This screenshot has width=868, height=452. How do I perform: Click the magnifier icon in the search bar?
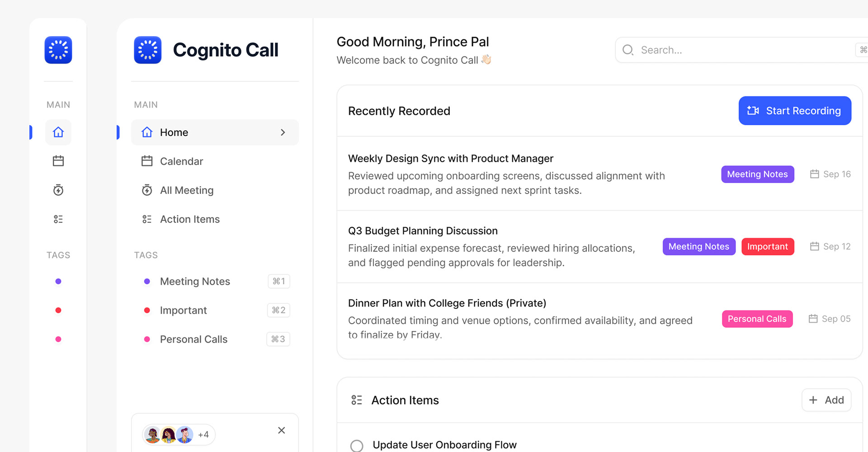click(628, 50)
